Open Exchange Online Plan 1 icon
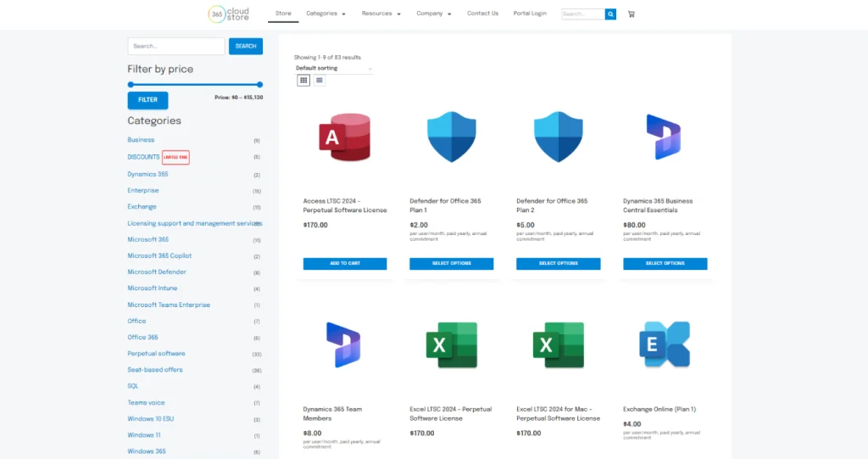Image resolution: width=868 pixels, height=459 pixels. (x=665, y=344)
